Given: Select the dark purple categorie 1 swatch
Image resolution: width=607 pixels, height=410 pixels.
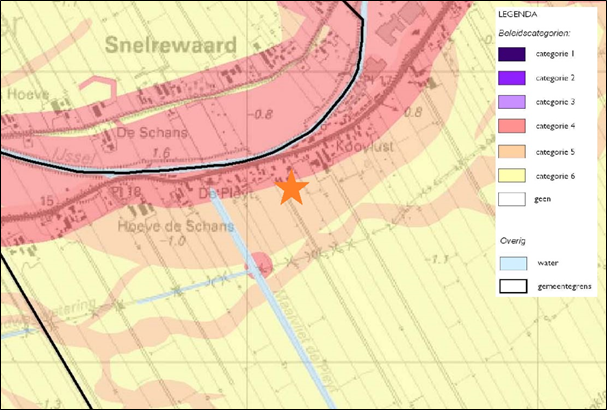Looking at the screenshot, I should [x=518, y=55].
